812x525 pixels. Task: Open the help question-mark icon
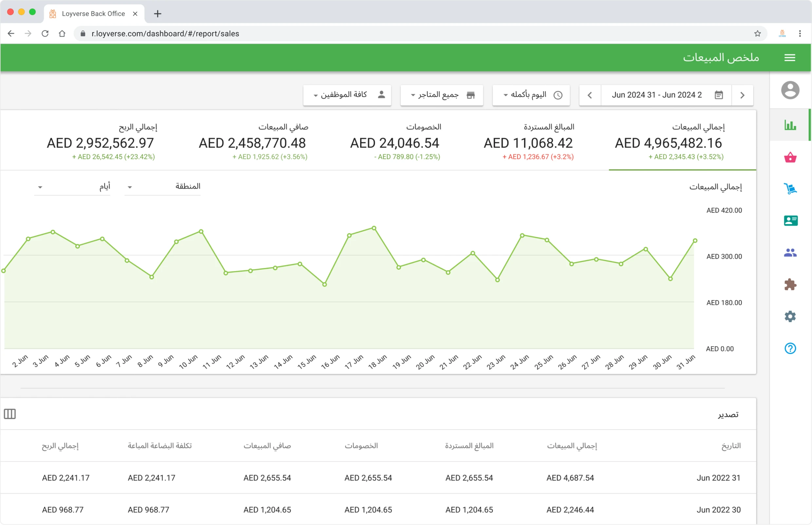(790, 348)
